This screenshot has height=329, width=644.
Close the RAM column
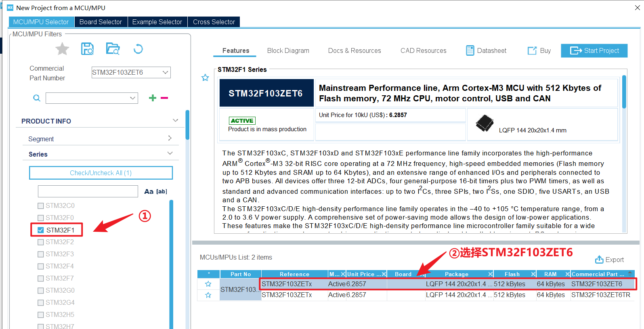point(567,274)
